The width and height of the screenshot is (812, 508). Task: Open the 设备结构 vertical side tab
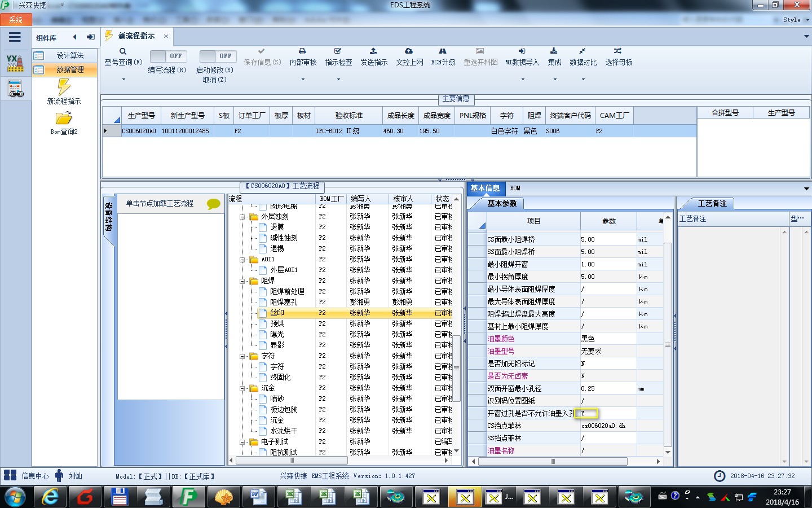point(109,221)
